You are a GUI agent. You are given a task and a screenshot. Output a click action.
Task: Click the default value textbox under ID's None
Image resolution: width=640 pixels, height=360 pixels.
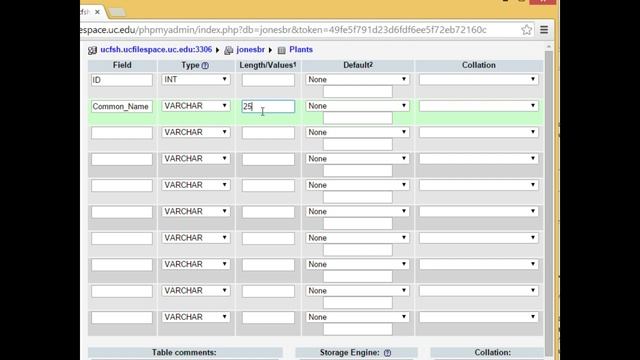(x=358, y=92)
